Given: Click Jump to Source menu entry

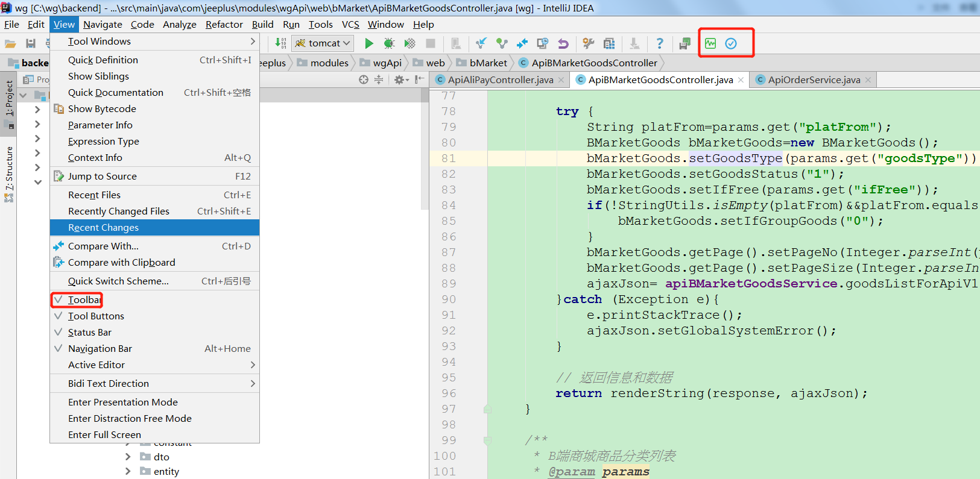Looking at the screenshot, I should (x=154, y=176).
